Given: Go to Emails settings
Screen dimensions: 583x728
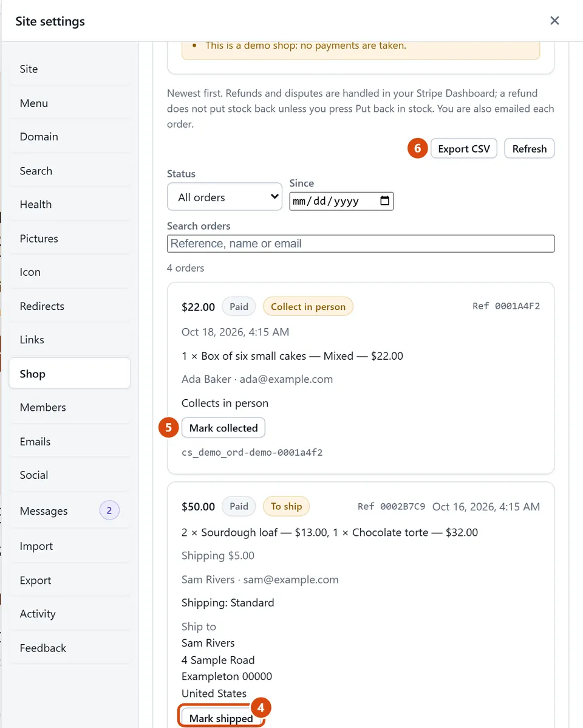Looking at the screenshot, I should click(x=70, y=442).
